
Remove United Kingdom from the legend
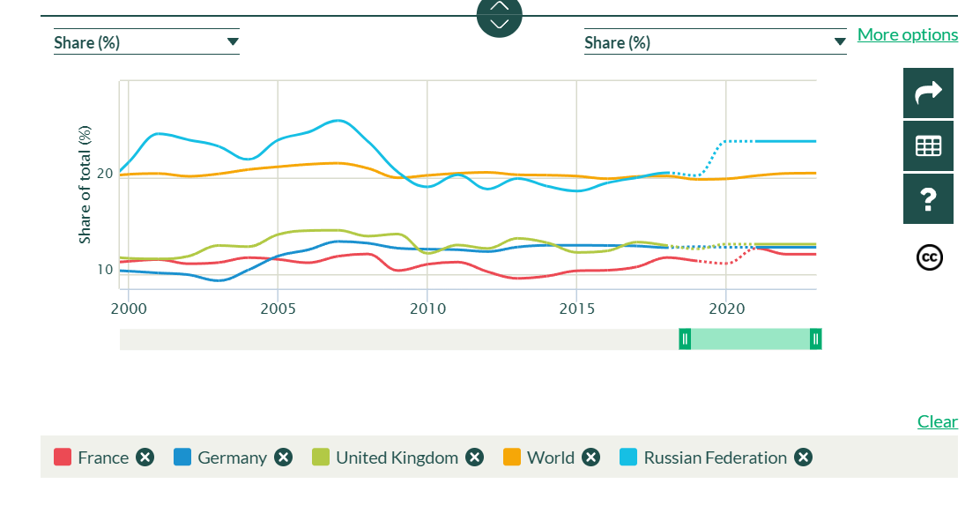pos(475,457)
